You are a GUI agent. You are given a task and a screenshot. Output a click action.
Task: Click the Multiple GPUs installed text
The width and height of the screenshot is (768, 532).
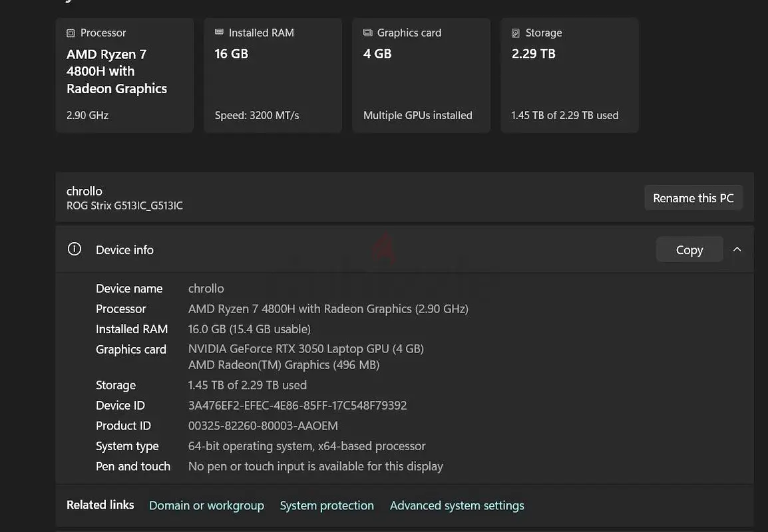pyautogui.click(x=418, y=116)
